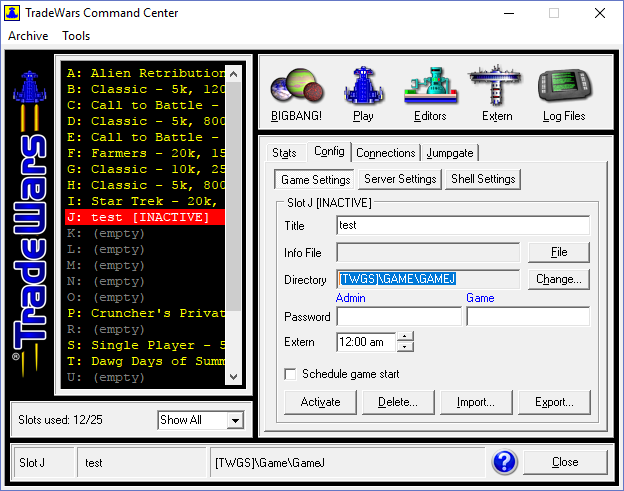Select empty slot O
624x491 pixels.
click(x=145, y=297)
